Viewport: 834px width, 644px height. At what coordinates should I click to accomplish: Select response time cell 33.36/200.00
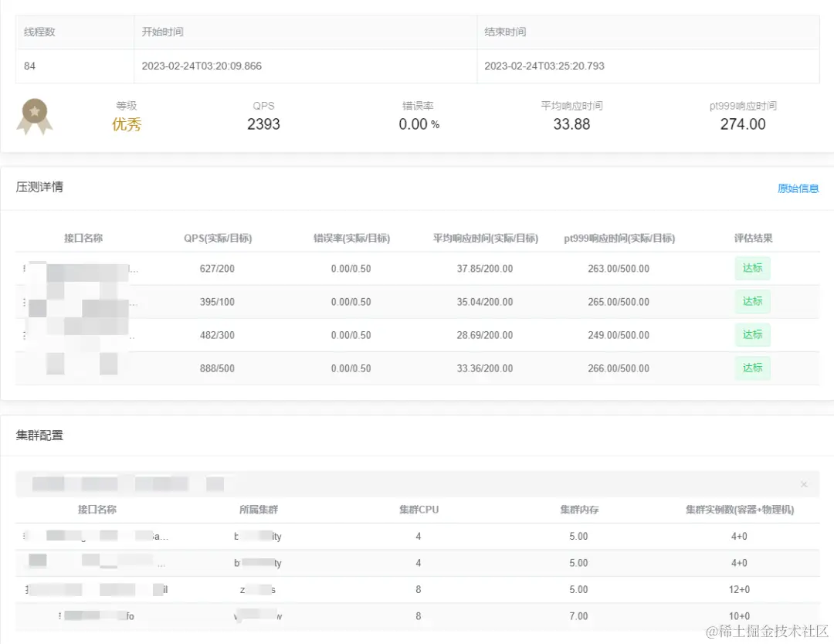484,368
